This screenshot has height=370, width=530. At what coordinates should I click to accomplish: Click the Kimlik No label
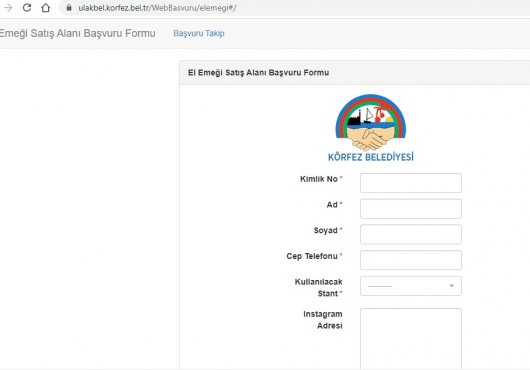tap(319, 179)
